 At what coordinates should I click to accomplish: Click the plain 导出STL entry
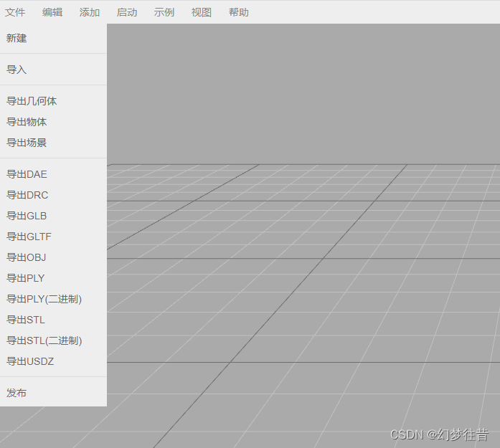(x=53, y=320)
